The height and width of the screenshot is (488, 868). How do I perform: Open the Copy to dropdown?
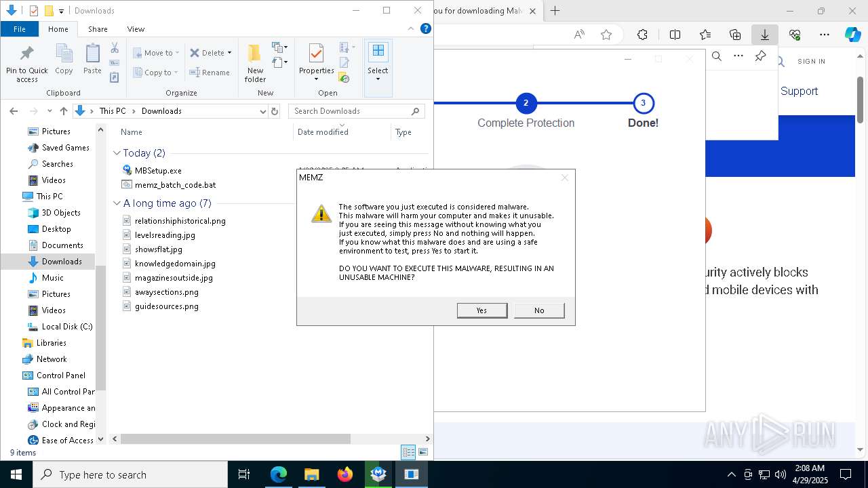tap(156, 73)
